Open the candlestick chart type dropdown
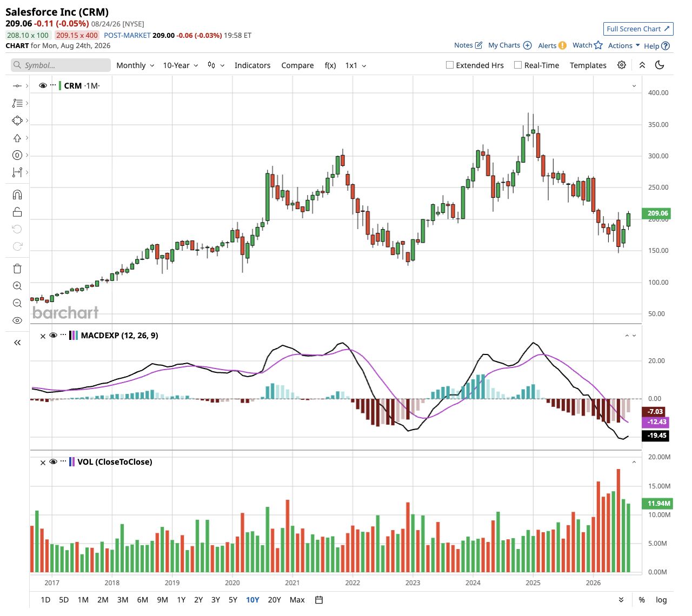This screenshot has width=692, height=616. click(x=216, y=65)
